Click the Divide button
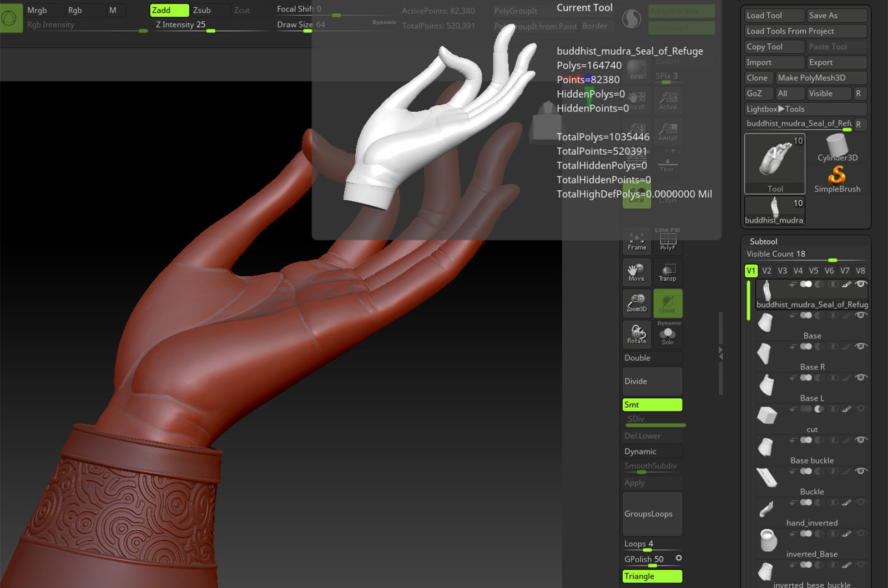Screen dimensions: 888x588 coord(652,381)
